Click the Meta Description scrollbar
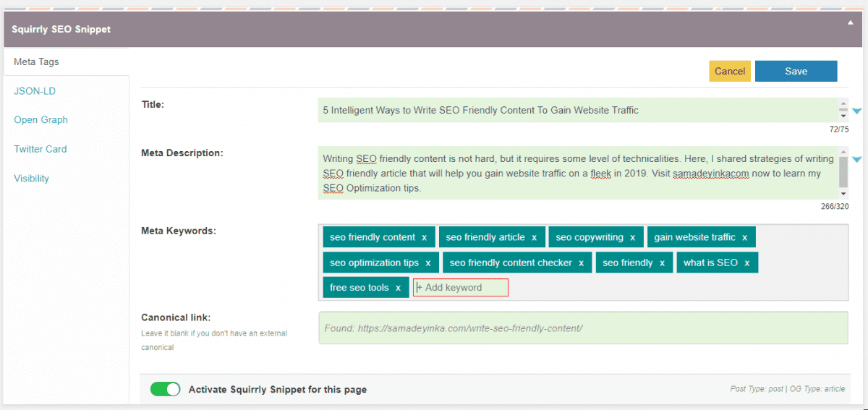868x410 pixels. coord(843,174)
